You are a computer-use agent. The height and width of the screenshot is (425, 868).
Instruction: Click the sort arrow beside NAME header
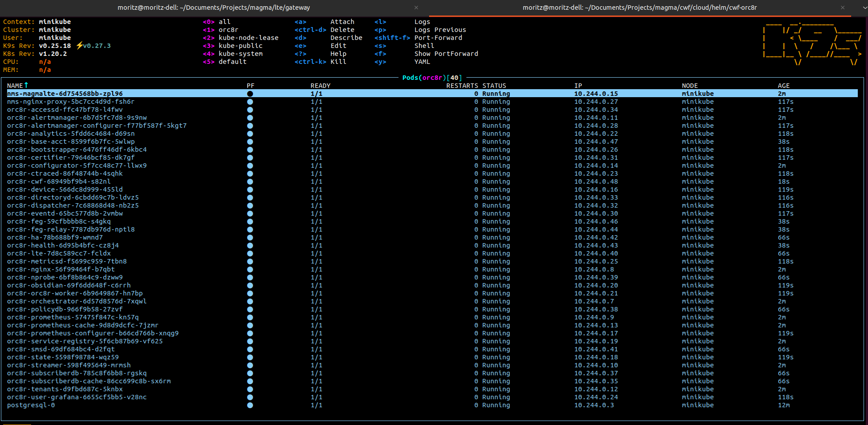[x=26, y=85]
